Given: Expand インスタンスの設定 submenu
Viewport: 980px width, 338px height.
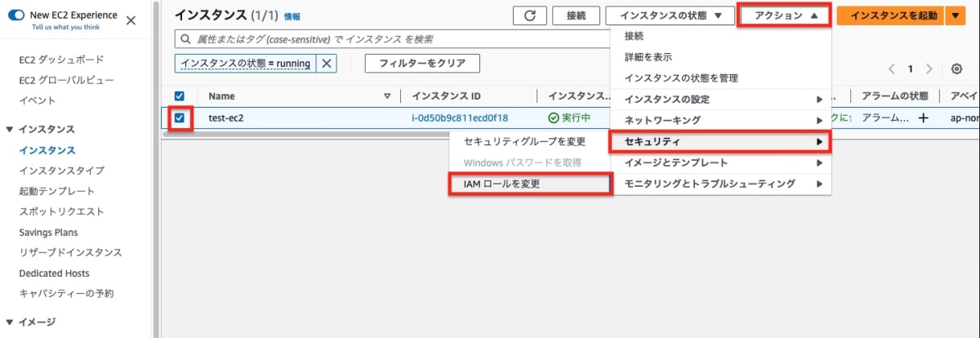Looking at the screenshot, I should pyautogui.click(x=721, y=100).
